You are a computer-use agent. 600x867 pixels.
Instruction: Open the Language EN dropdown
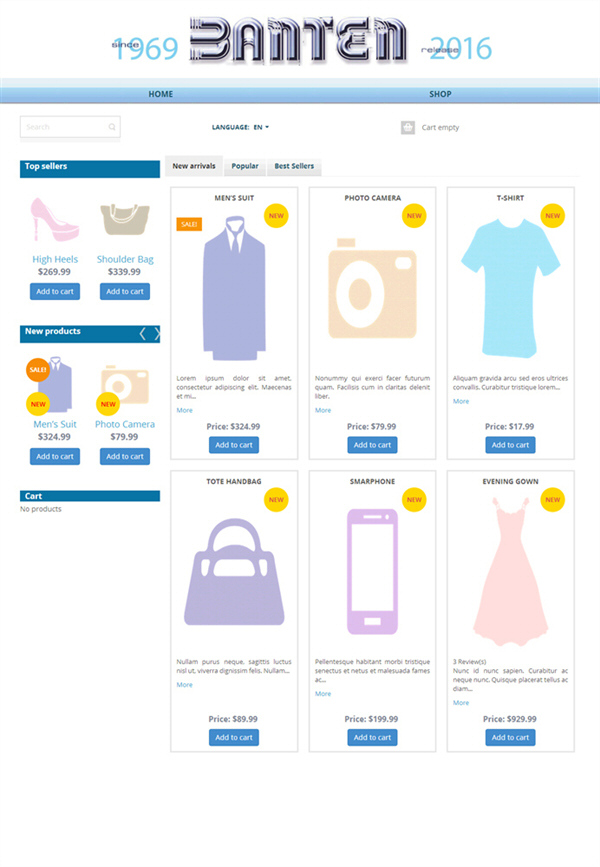261,127
